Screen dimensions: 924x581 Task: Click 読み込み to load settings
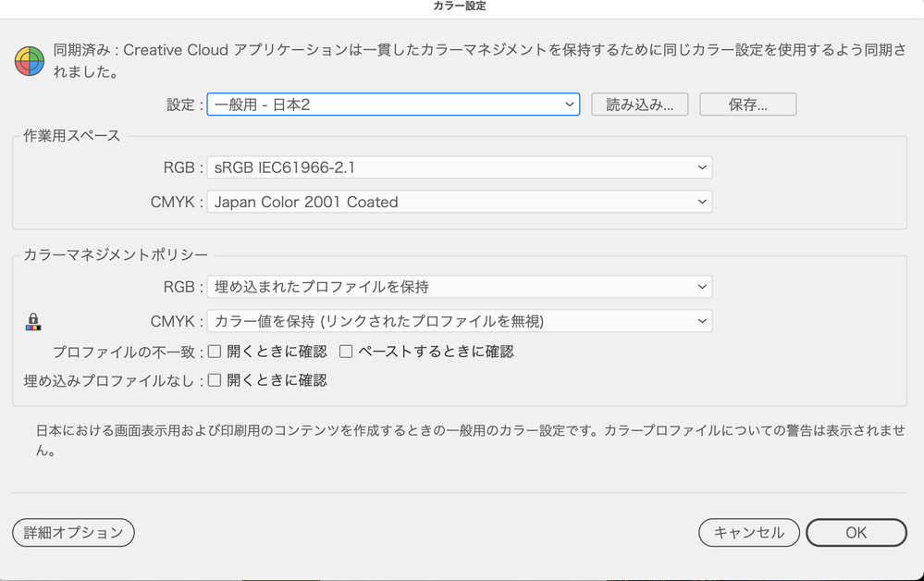tap(639, 104)
